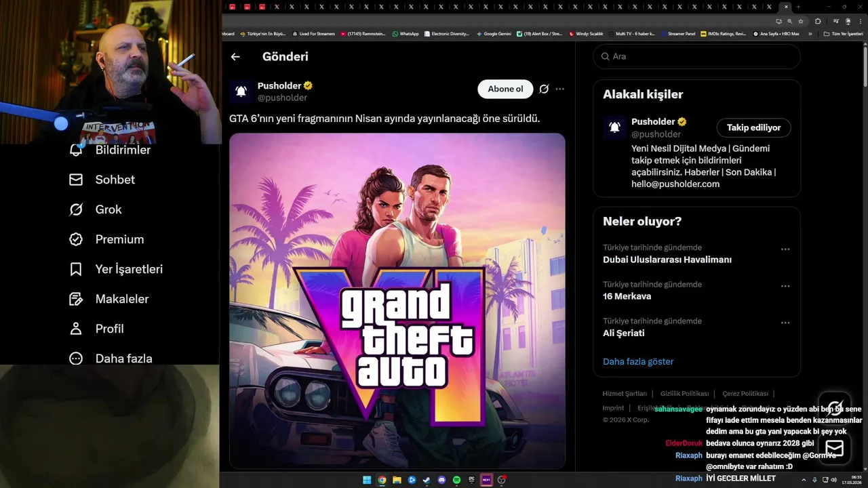Open options for the Dubai Uluslararası Havalimanı trend
The width and height of the screenshot is (868, 488).
pos(785,249)
